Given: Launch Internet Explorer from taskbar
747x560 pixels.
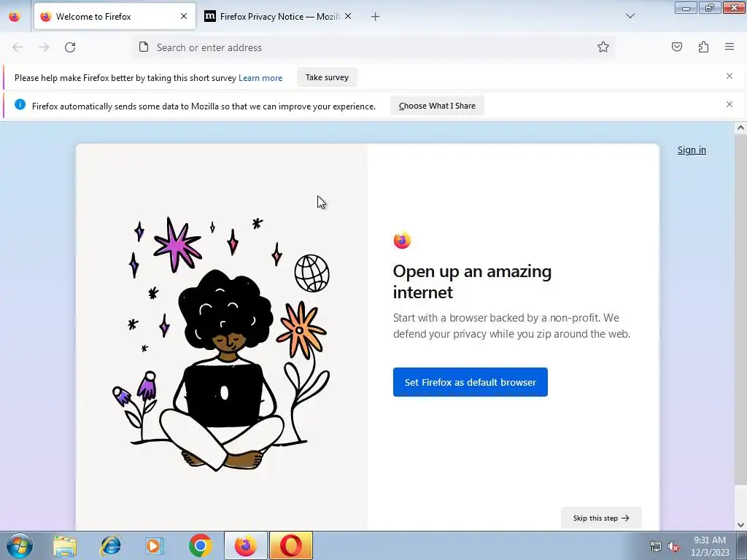Looking at the screenshot, I should 110,546.
